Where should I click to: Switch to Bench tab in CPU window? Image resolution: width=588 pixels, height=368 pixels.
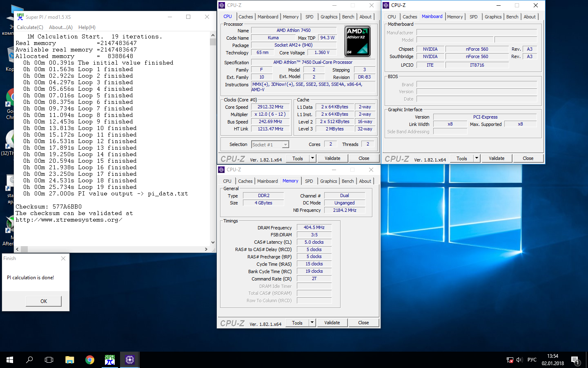pos(348,17)
